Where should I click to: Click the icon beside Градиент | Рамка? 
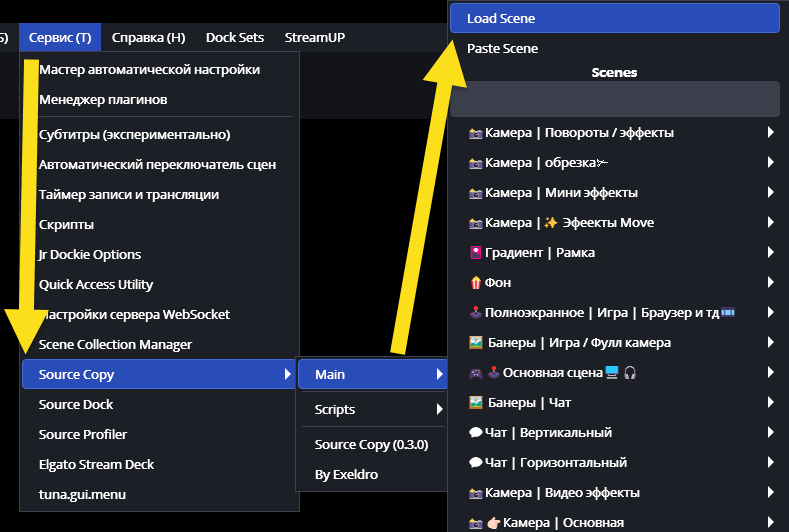pos(475,253)
